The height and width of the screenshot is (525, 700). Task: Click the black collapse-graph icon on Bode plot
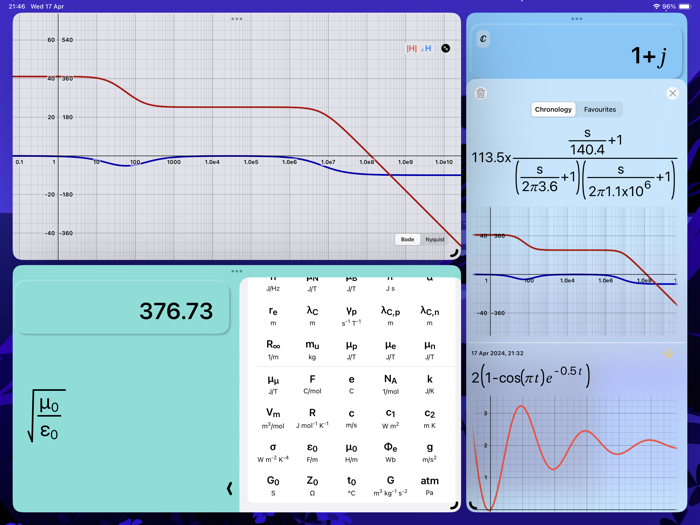point(446,48)
